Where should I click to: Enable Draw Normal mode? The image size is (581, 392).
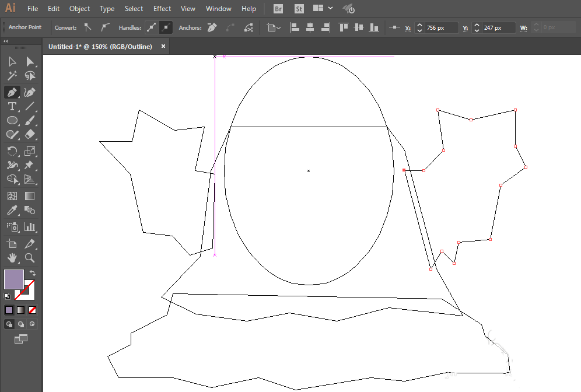(9, 324)
